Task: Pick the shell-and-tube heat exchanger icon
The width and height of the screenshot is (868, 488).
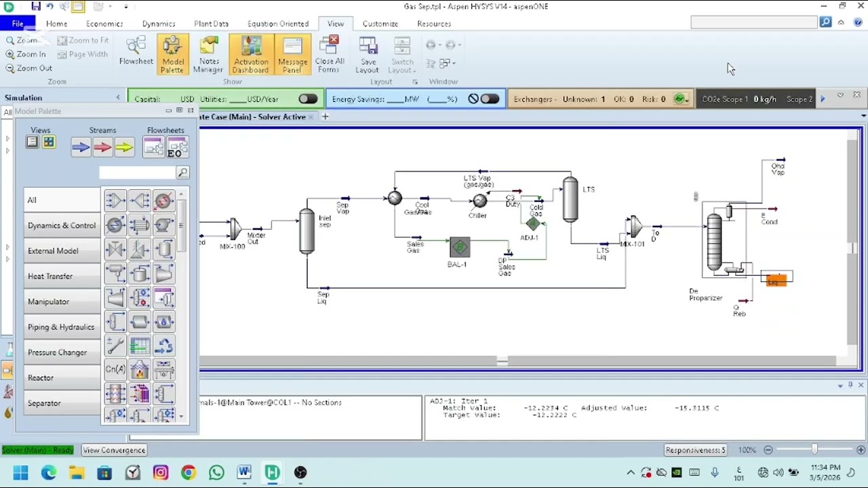Action: pos(140,225)
